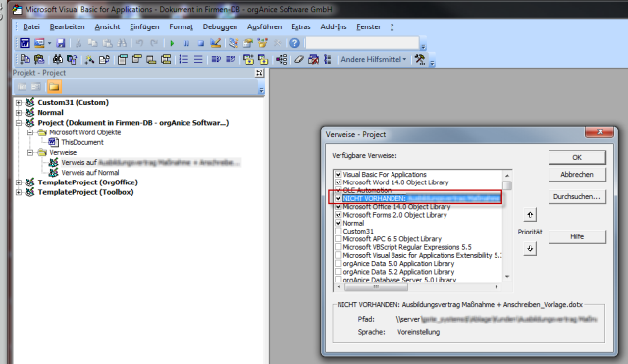Screen dimensions: 628x364
Task: Click the bulleted list icon in second toolbar
Action: [183, 59]
